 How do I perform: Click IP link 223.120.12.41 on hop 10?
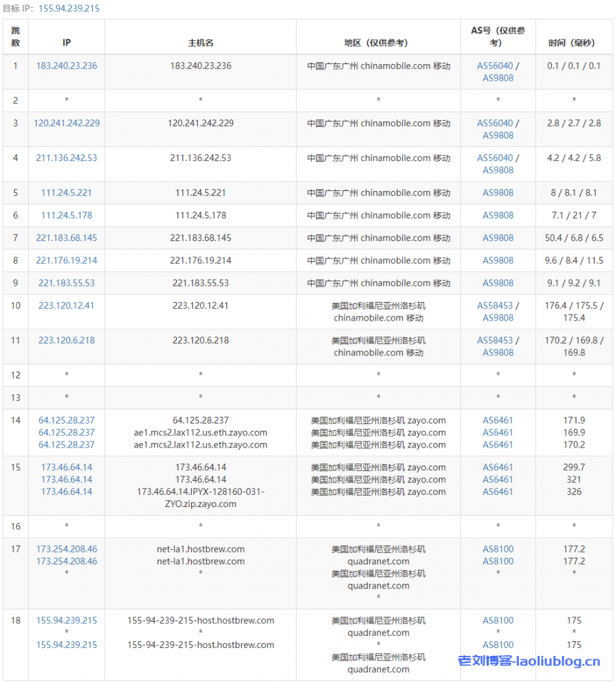[65, 305]
